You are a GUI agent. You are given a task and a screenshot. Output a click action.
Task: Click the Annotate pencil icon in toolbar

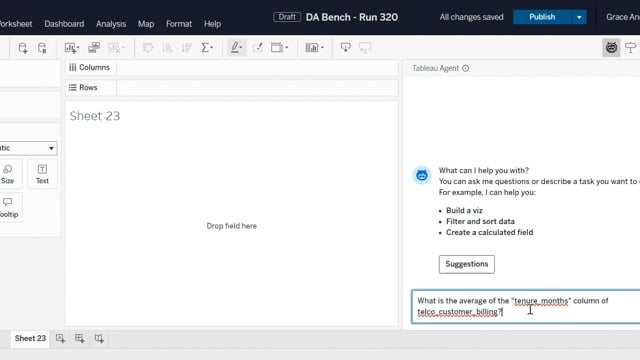click(x=258, y=47)
